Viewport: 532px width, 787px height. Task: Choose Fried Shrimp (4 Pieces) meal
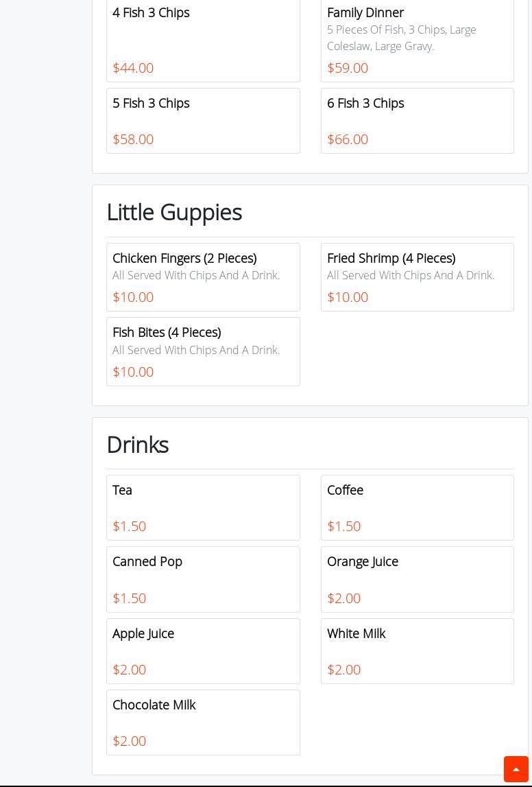pos(417,277)
